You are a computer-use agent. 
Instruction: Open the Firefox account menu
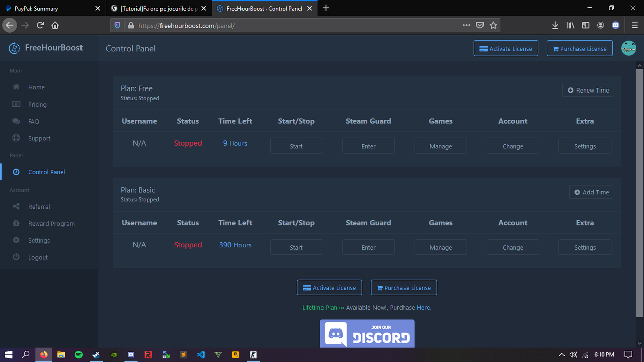pos(601,25)
